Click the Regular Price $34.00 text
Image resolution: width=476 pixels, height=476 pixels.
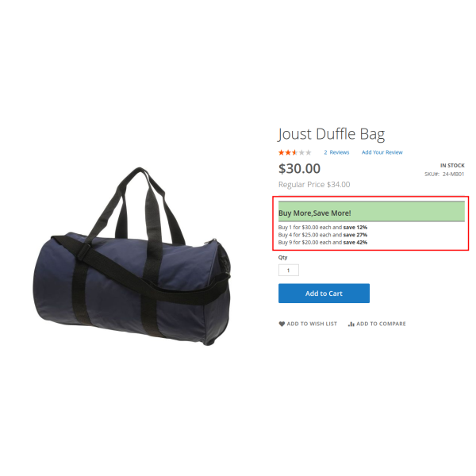point(314,185)
